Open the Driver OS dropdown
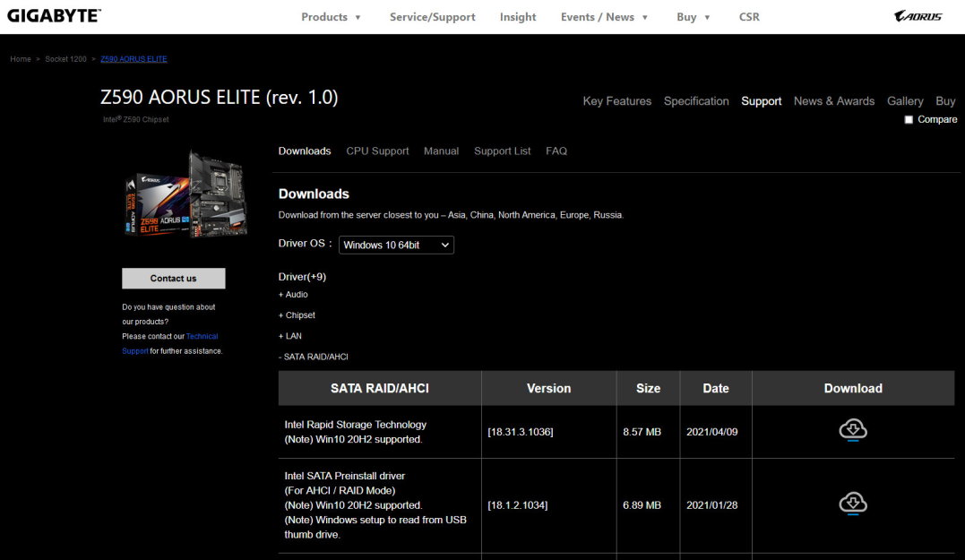The image size is (965, 560). pos(396,245)
